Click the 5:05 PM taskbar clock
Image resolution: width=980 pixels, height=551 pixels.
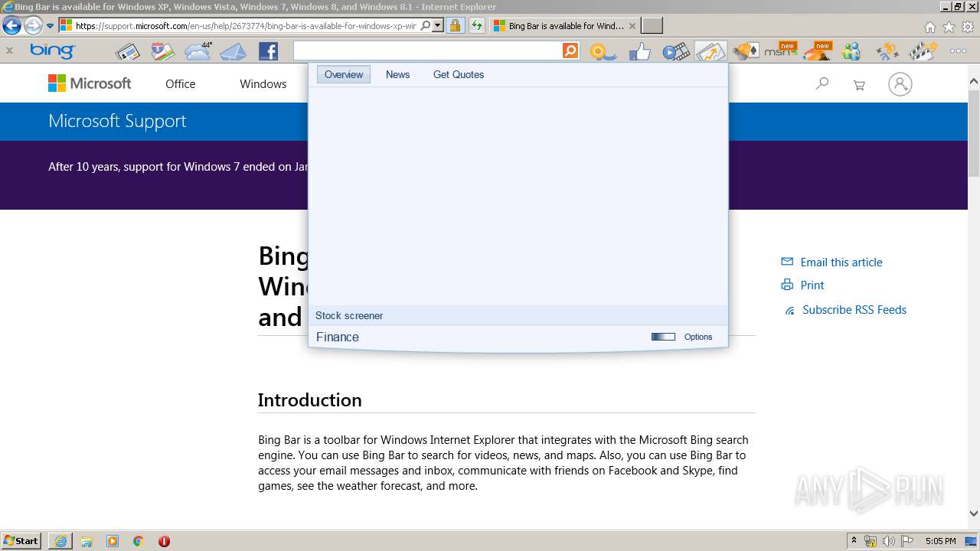941,541
